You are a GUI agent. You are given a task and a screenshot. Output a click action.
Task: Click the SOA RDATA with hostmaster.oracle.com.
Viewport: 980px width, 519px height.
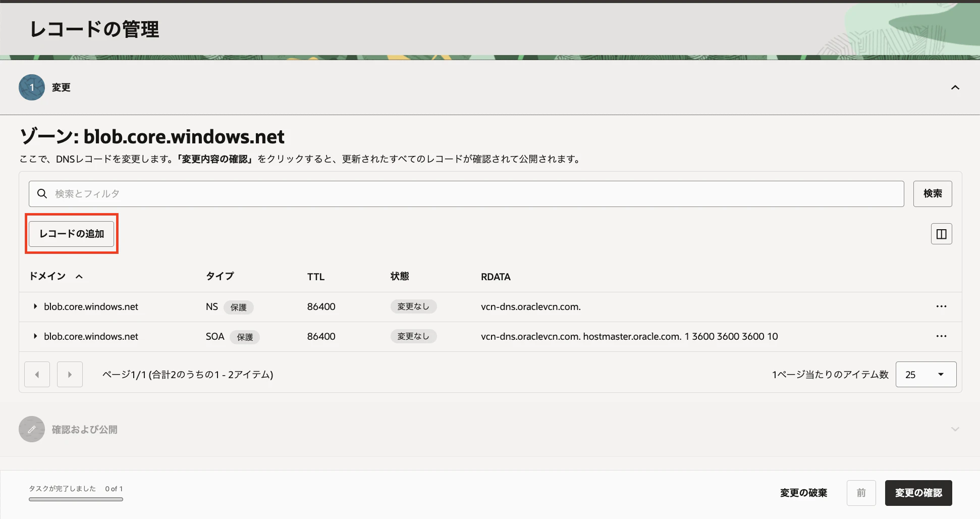tap(629, 336)
